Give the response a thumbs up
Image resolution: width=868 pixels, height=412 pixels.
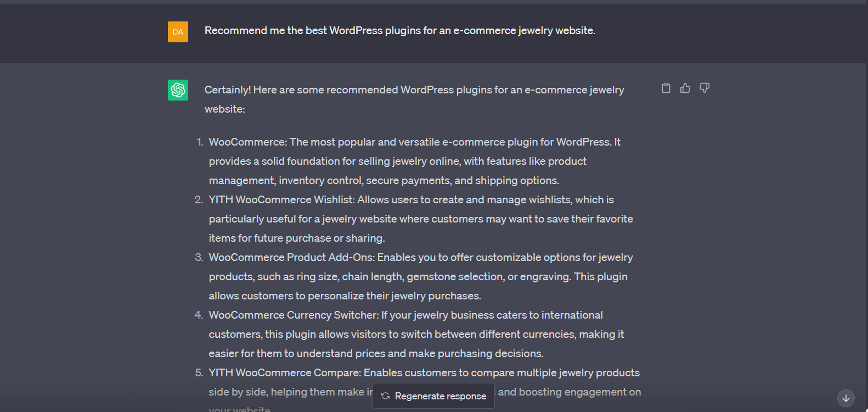click(685, 88)
